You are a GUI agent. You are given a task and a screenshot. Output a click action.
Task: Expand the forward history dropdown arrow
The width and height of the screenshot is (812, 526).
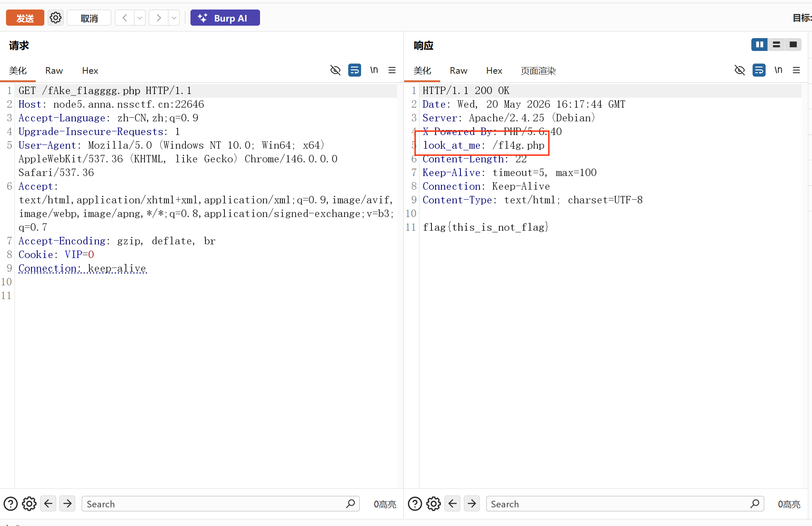174,18
